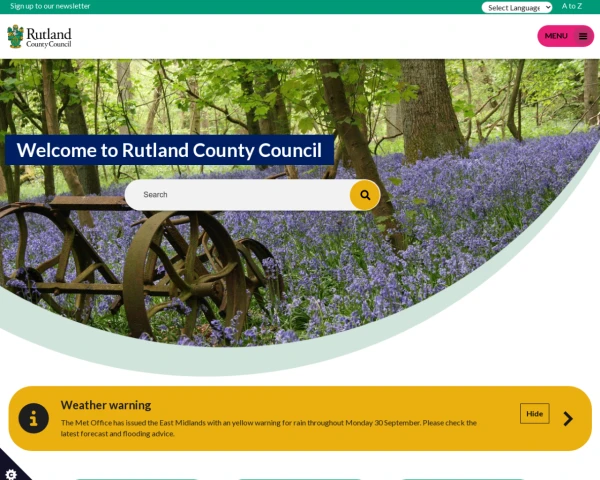Click the Weather warning heading
Viewport: 600px width, 480px height.
tap(106, 405)
